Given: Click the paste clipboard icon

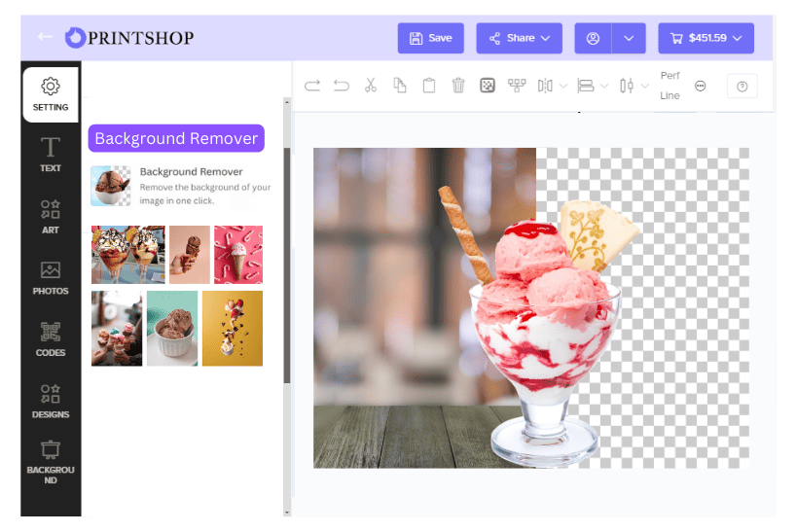Looking at the screenshot, I should pos(429,86).
